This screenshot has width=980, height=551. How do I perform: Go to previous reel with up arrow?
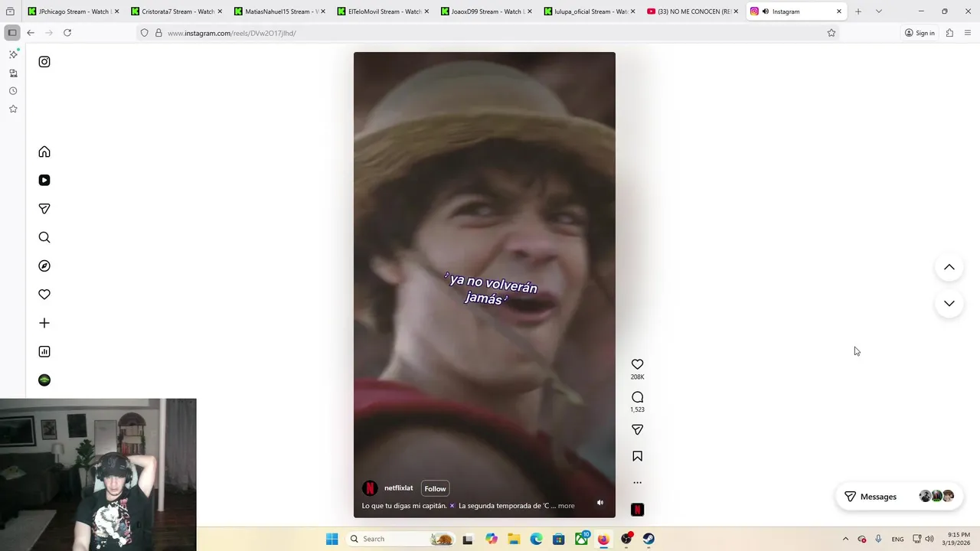[x=949, y=267]
